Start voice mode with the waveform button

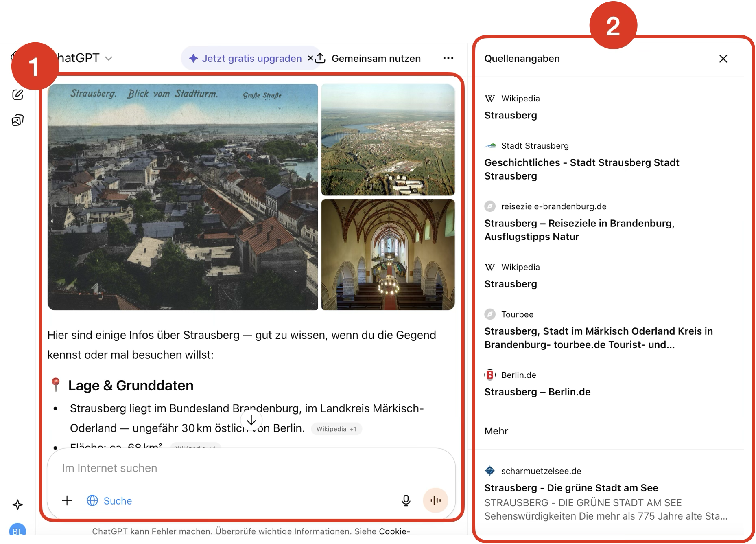pos(435,500)
